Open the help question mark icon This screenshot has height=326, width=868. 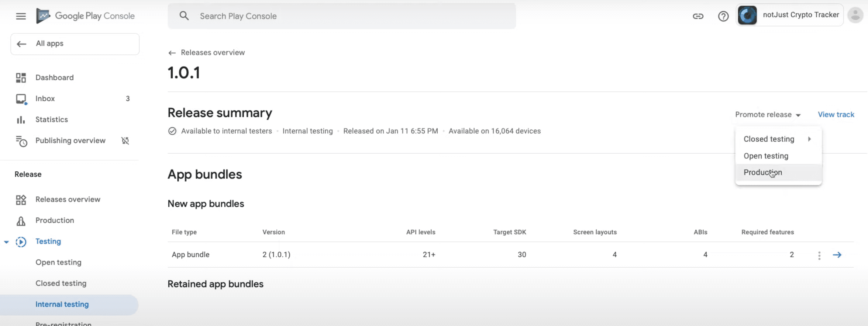click(723, 16)
